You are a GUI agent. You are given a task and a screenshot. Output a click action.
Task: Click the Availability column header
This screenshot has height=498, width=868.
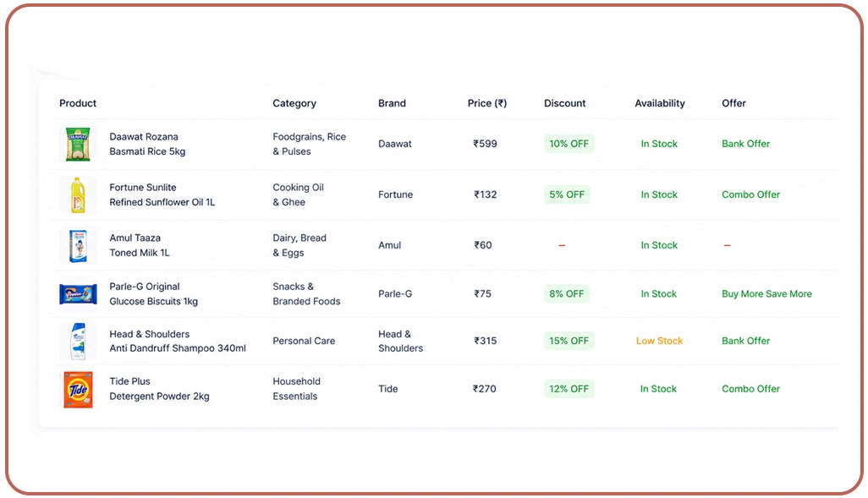tap(660, 103)
